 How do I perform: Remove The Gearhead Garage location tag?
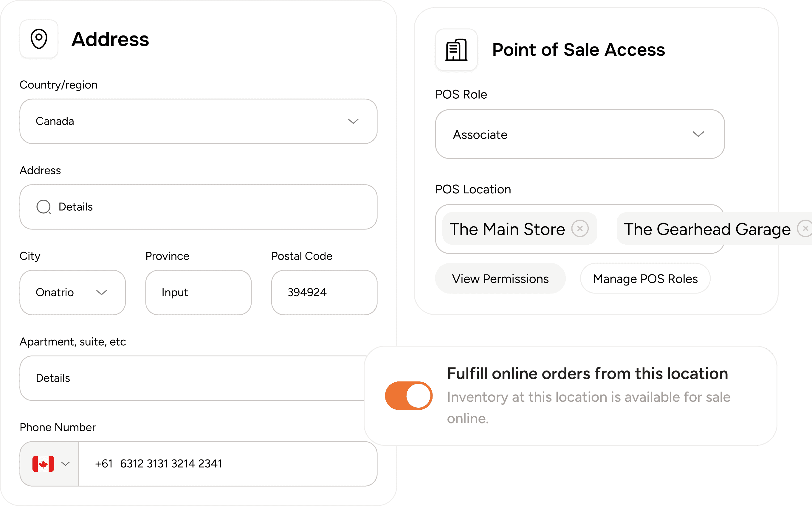tap(805, 229)
